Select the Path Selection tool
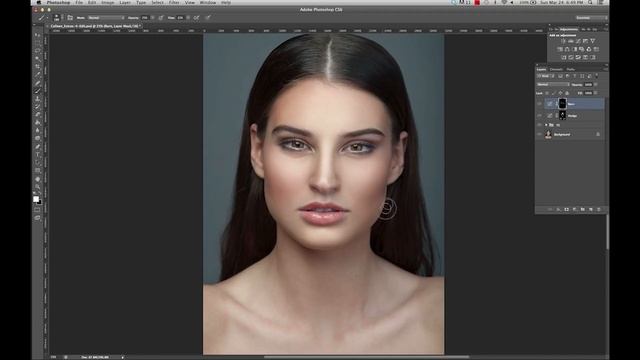 38,162
